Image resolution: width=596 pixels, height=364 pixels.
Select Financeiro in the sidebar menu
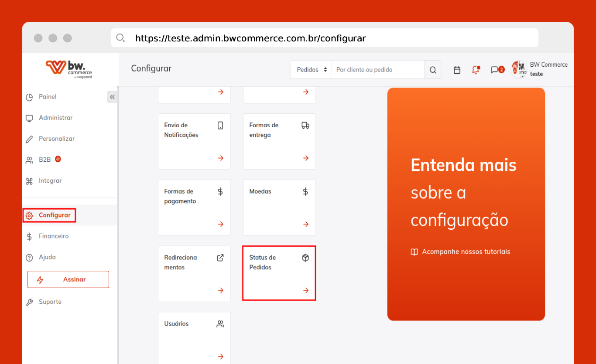click(53, 236)
